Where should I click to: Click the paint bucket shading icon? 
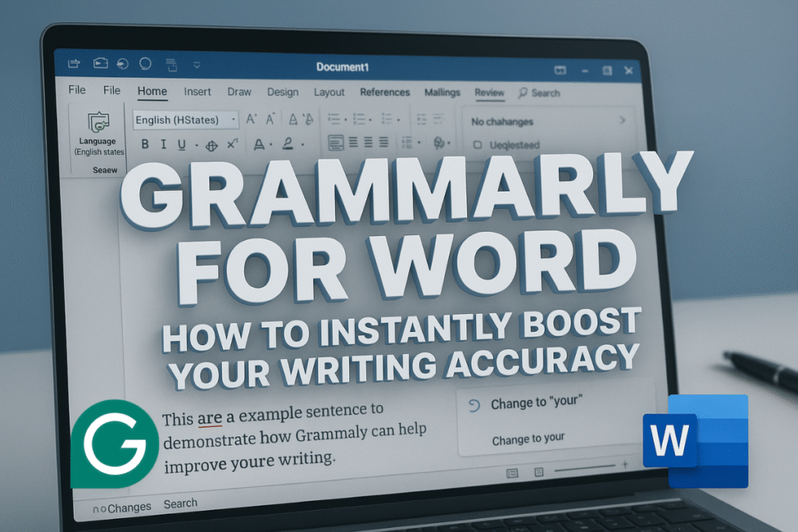click(x=439, y=143)
